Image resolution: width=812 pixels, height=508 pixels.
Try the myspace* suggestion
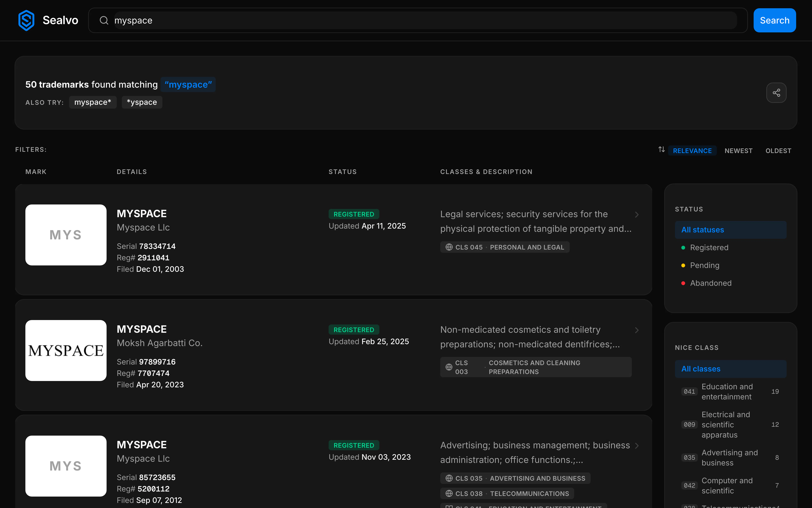click(93, 102)
